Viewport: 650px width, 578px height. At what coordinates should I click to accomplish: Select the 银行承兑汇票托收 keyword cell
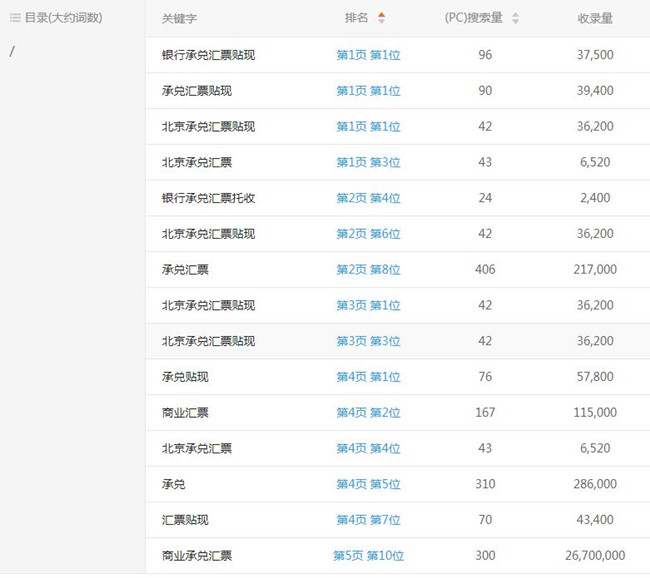point(208,198)
